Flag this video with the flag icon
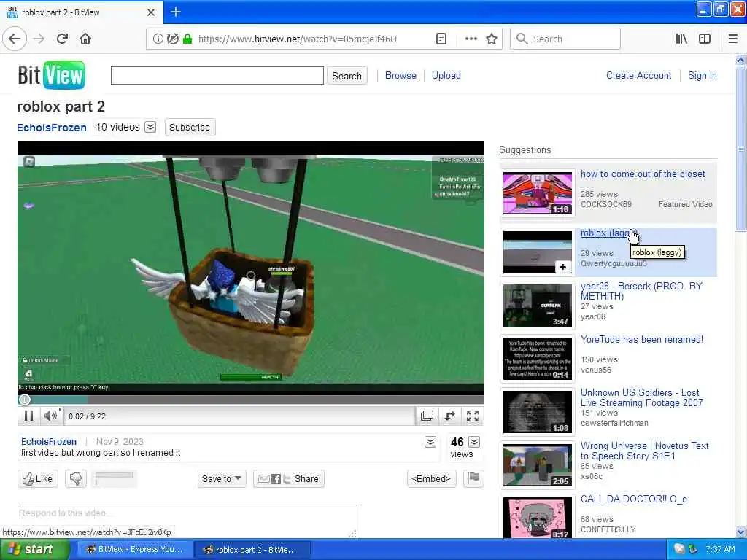 [473, 478]
